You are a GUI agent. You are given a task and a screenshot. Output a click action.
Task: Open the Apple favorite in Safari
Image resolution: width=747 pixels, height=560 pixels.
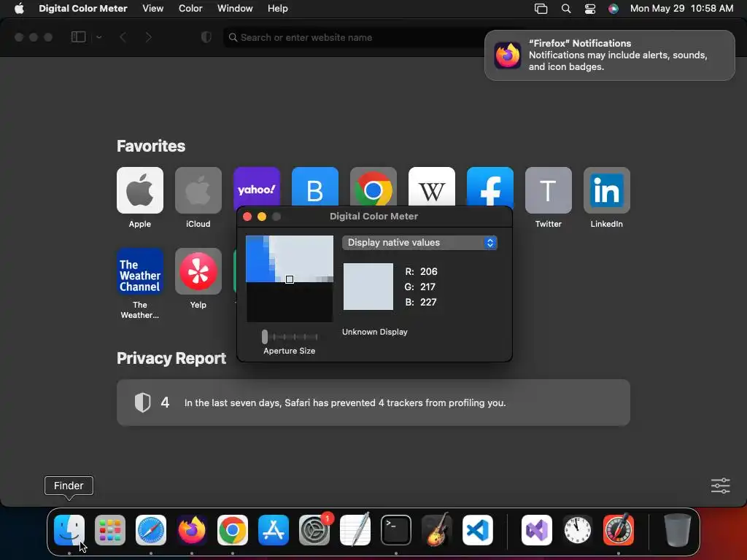[139, 190]
